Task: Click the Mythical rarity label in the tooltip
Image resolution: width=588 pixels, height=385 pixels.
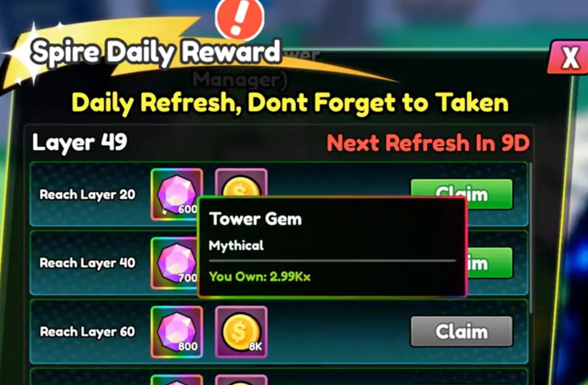Action: 236,246
